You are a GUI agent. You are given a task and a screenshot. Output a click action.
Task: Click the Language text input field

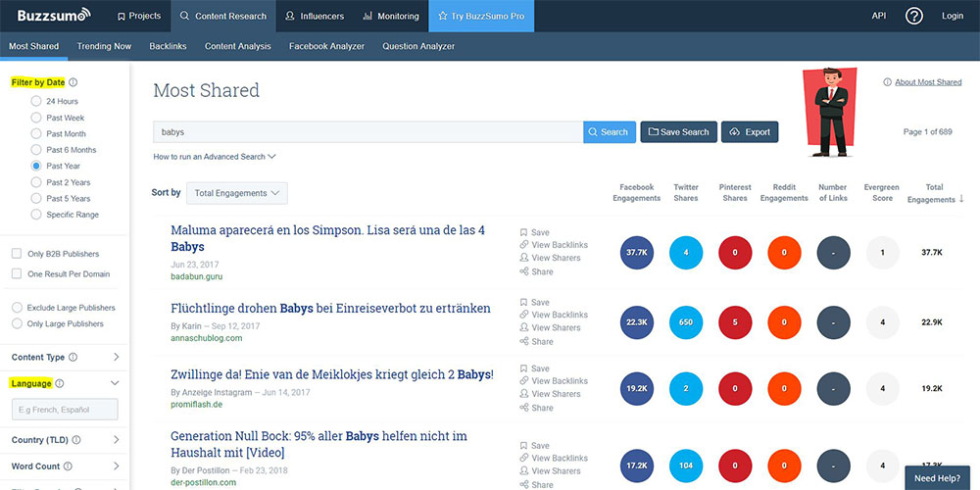65,410
